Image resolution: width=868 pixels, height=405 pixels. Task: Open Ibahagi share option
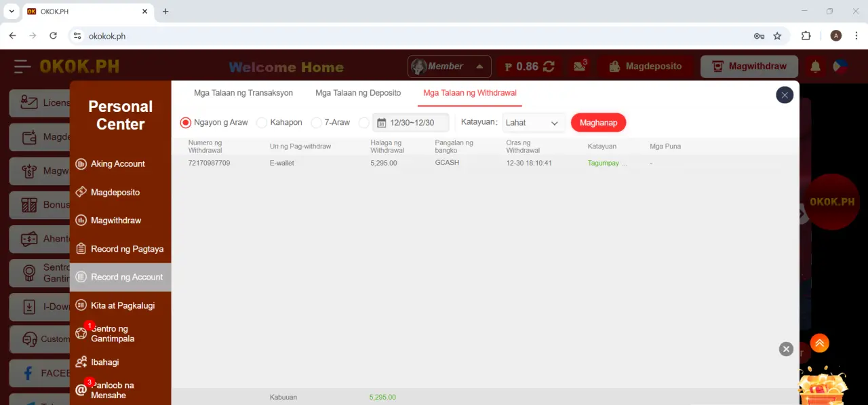click(x=120, y=362)
